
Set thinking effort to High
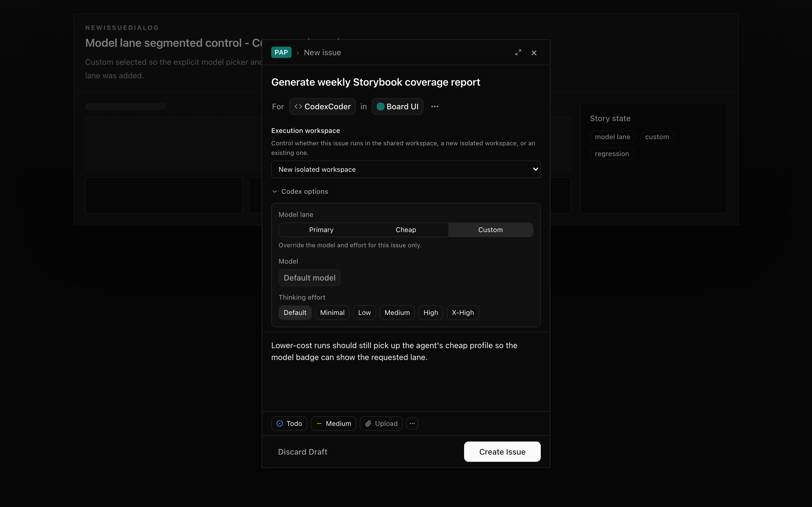431,313
